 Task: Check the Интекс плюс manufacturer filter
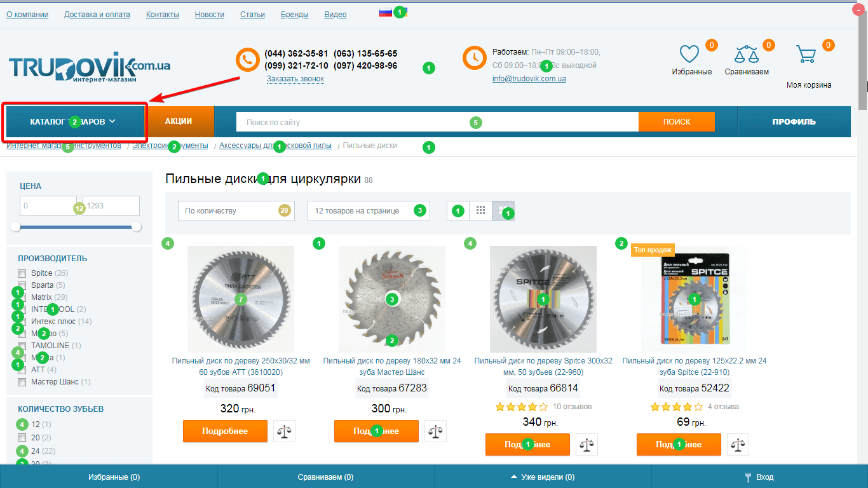tap(22, 322)
